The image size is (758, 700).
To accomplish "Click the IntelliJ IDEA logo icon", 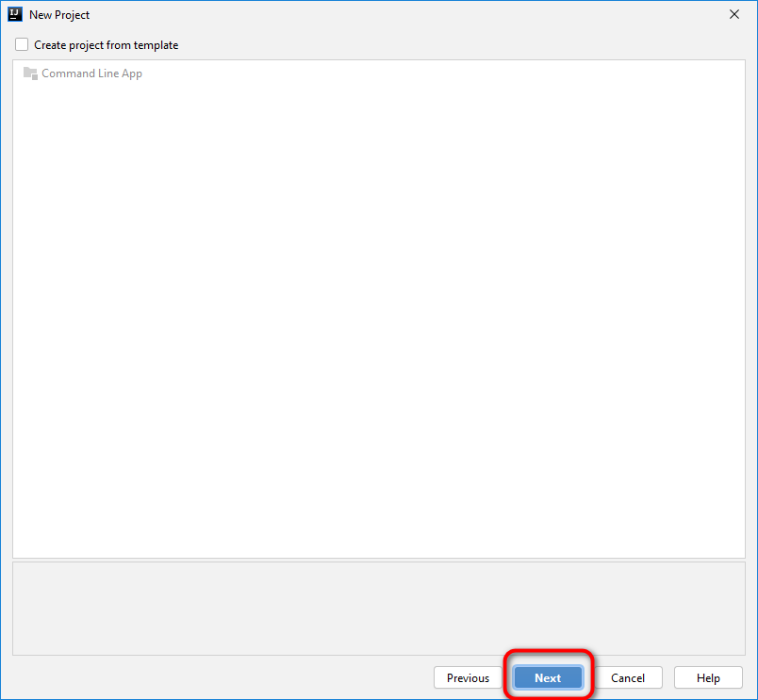I will tap(15, 14).
